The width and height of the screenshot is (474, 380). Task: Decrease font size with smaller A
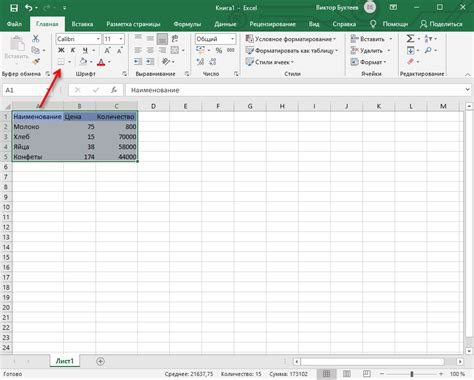click(119, 50)
